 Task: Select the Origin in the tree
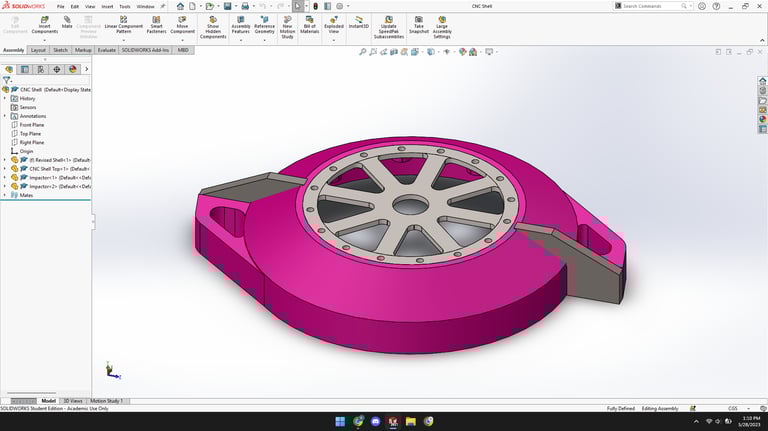pos(26,151)
